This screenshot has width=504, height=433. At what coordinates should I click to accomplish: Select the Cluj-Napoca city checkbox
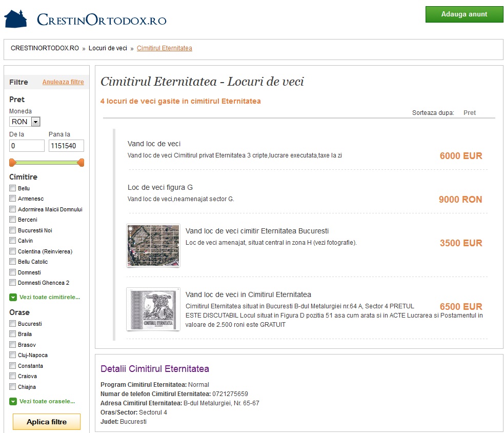[x=13, y=355]
